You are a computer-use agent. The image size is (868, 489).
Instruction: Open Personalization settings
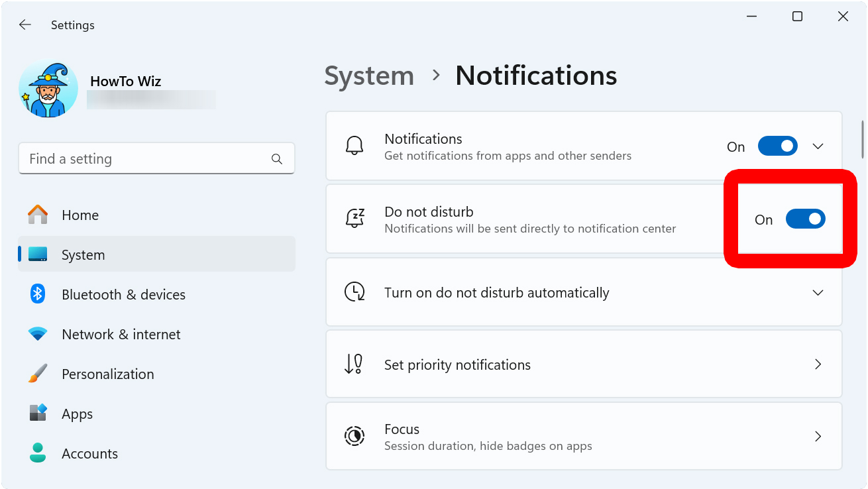pos(107,374)
